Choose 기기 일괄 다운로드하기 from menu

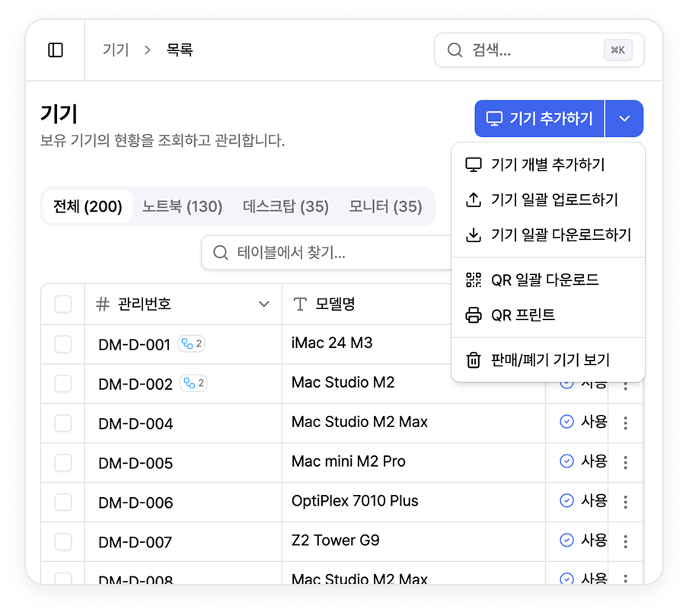548,235
